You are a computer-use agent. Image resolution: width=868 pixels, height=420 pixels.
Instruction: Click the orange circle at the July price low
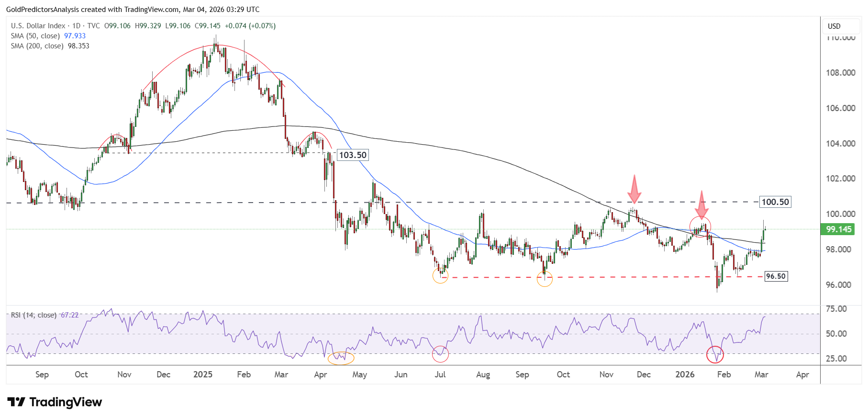[440, 275]
